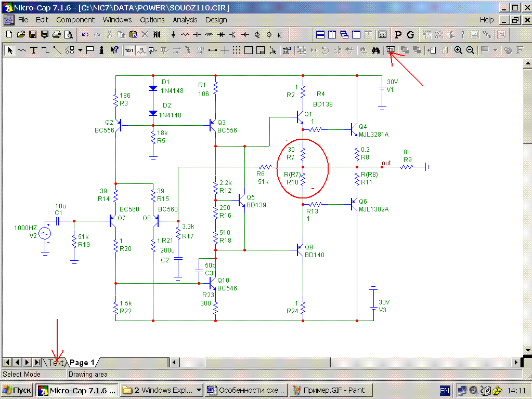Click the Select All icon

point(157,34)
